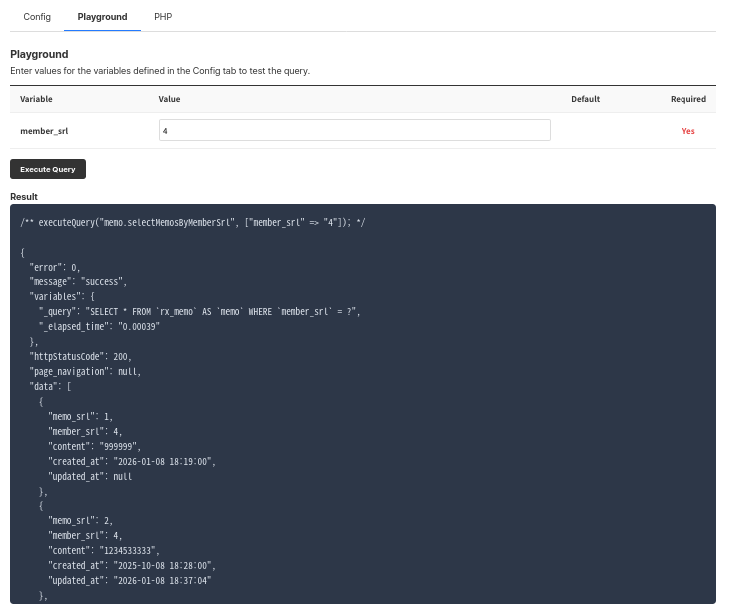Click the member_srl value input field
This screenshot has width=729, height=616.
tap(354, 131)
